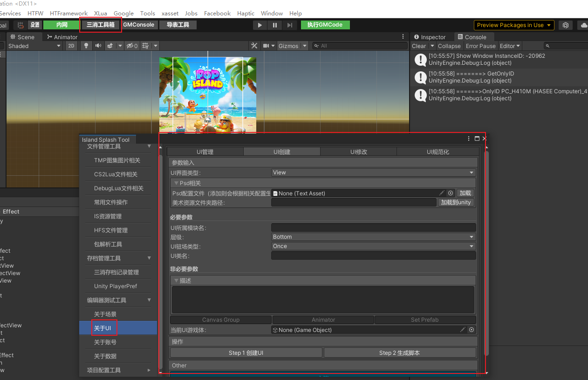
Task: Toggle Collapse in the Console
Action: pos(449,46)
